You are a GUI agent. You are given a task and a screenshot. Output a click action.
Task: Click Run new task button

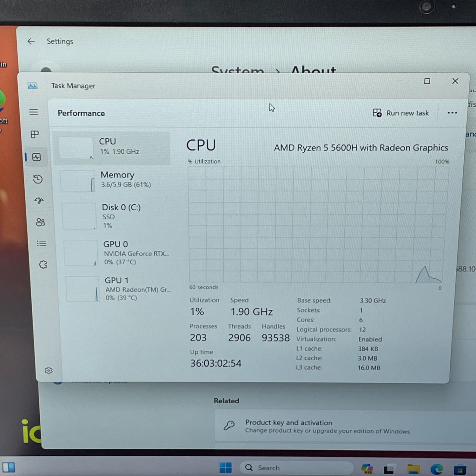click(401, 113)
